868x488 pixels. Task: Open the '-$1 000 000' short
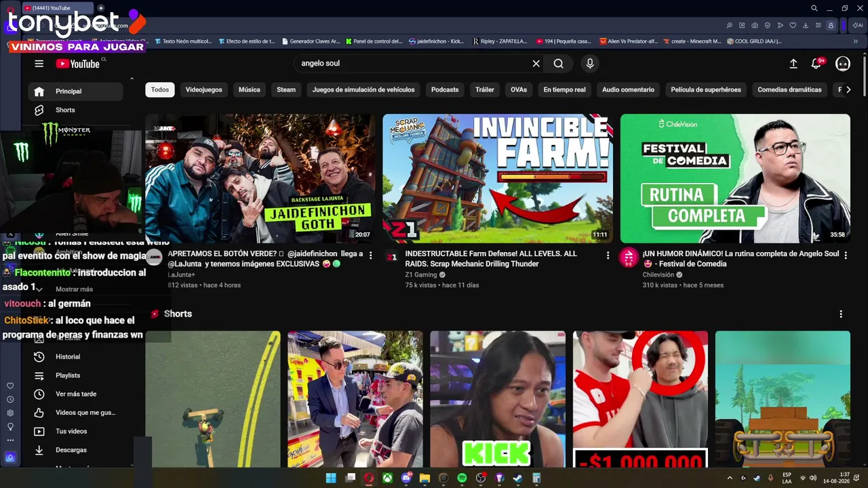[x=640, y=399]
